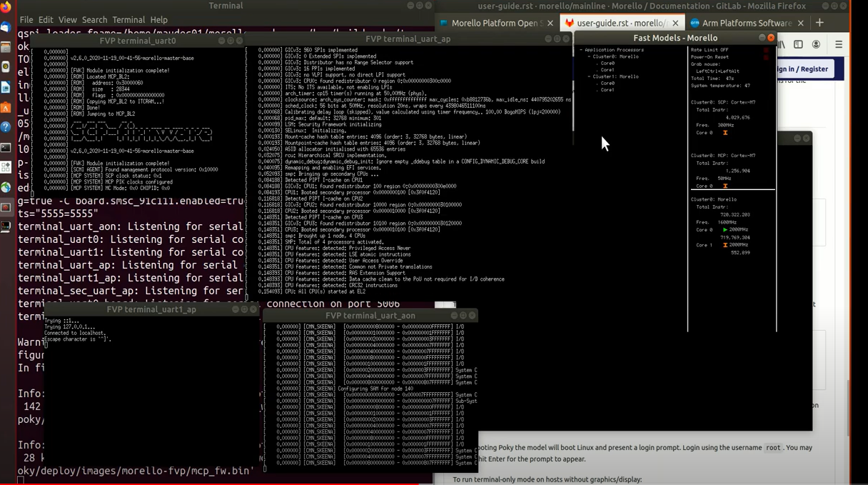Screen dimensions: 868x485
Task: Open the Firefox hamburger menu
Action: tap(839, 44)
